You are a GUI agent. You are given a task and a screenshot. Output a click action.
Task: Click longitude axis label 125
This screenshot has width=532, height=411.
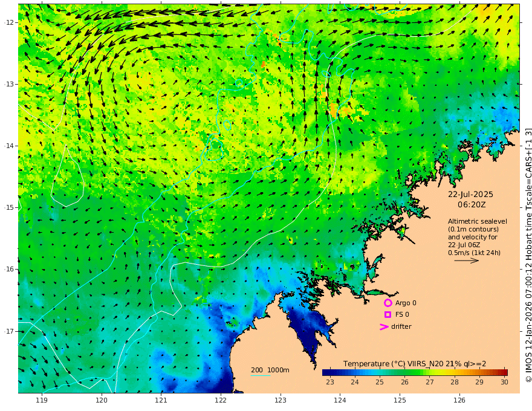tap(400, 400)
